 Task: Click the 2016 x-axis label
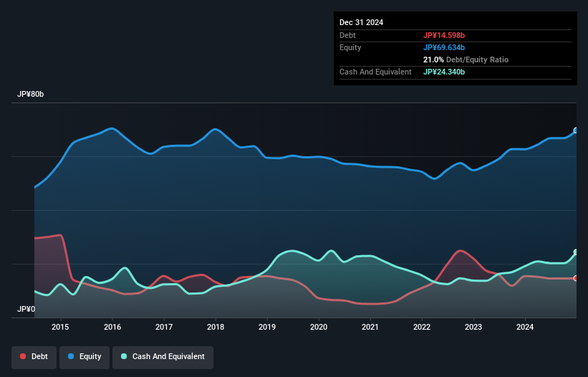click(x=112, y=327)
